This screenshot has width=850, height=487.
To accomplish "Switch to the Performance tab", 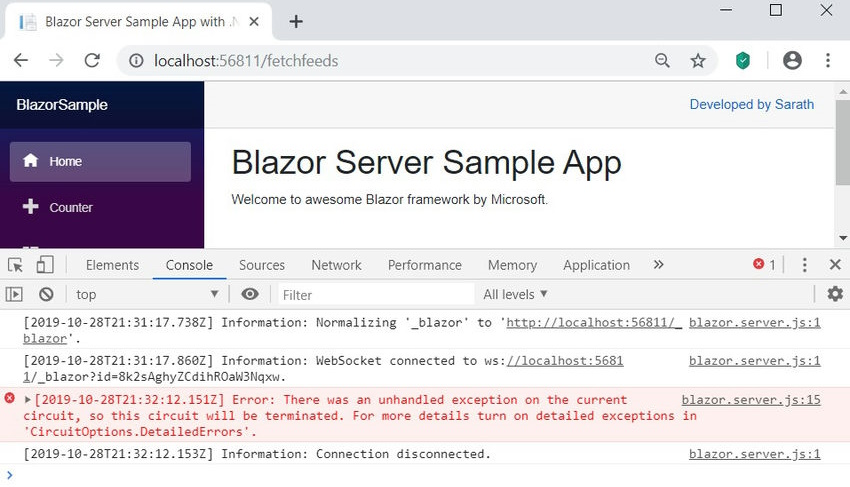I will click(x=424, y=265).
